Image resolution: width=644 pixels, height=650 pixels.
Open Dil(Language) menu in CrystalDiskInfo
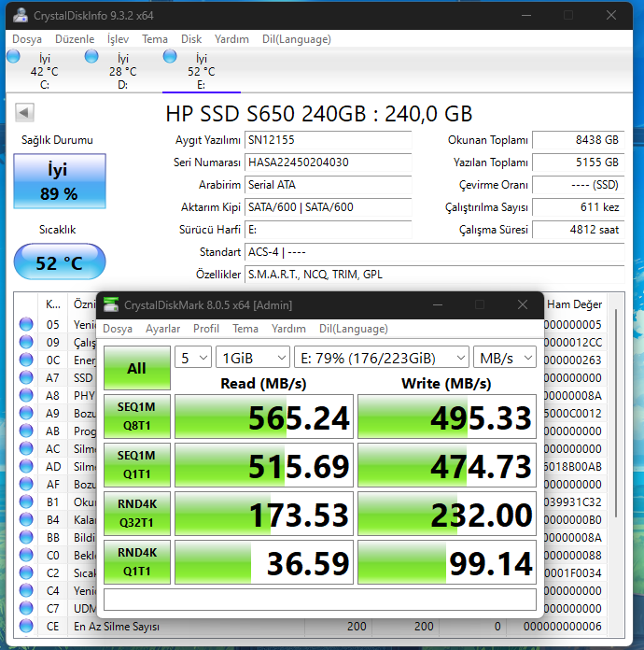pos(296,39)
